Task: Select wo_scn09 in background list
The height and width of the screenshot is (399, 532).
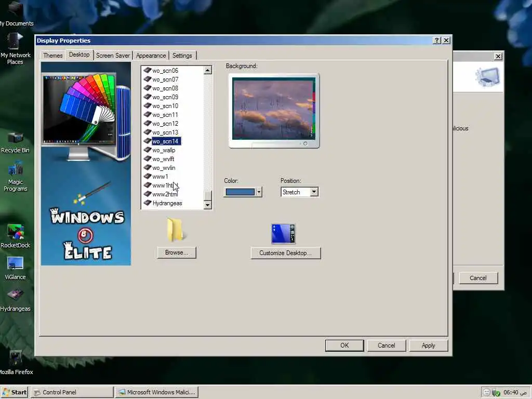Action: (165, 97)
